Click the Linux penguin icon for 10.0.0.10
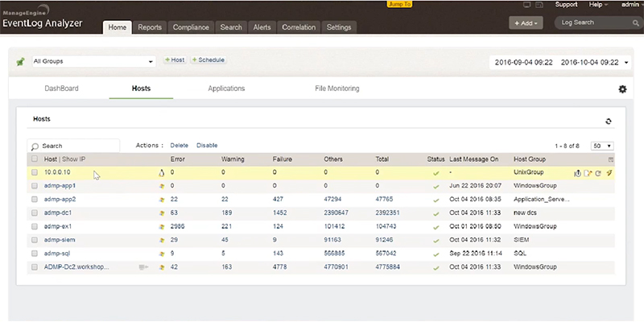644x322 pixels. point(162,172)
